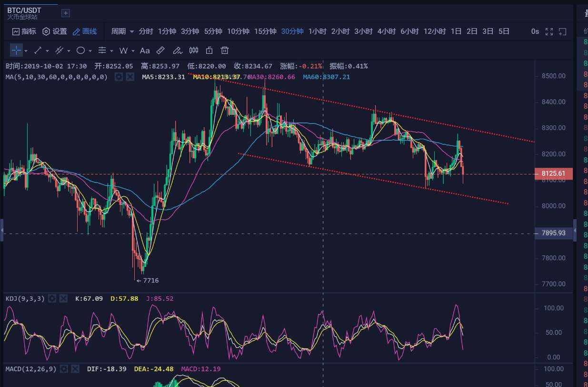Select the ellipse shape tool
Screen dimensions: 588x387
tap(81, 50)
